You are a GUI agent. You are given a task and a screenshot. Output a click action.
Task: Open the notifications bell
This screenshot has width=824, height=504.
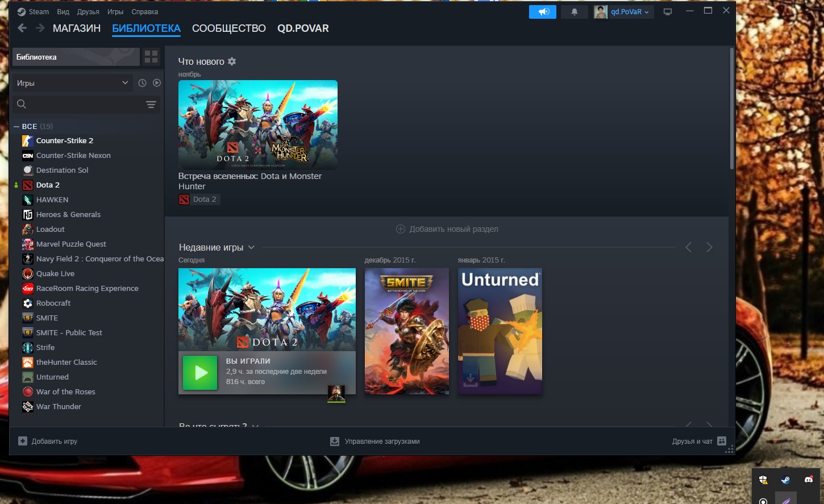(x=574, y=12)
